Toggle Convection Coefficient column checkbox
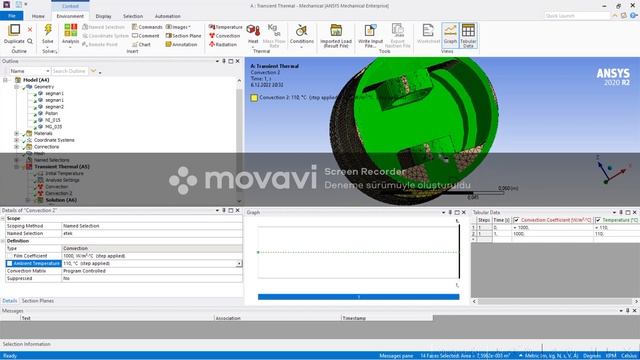Screen dimensions: 640x360 (516, 220)
